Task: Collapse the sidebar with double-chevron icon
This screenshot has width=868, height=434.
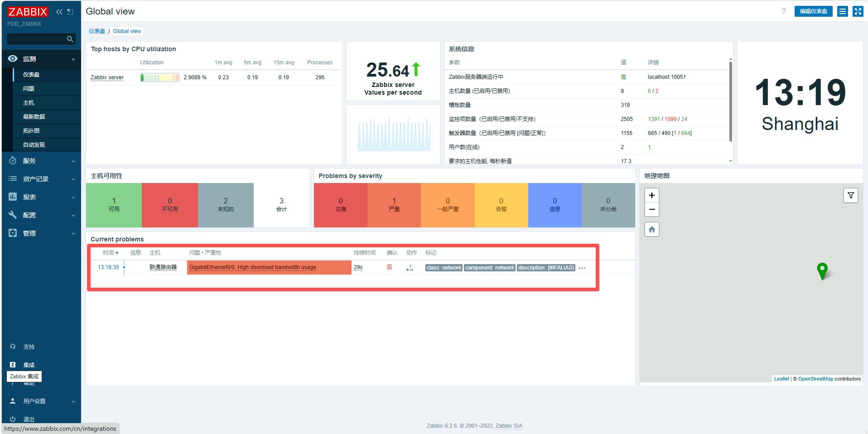Action: click(59, 12)
